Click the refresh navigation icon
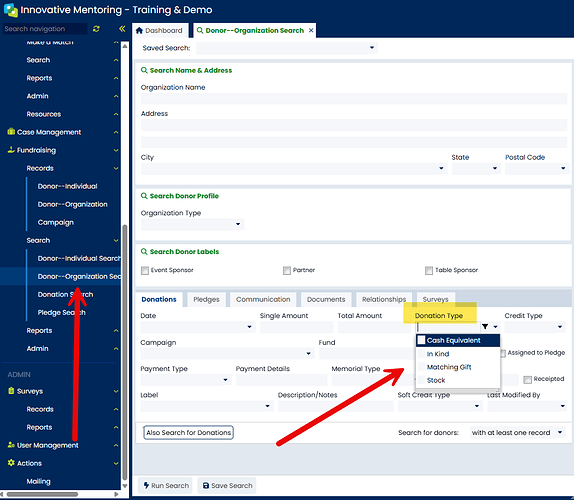Screen dimensions: 574x500 coord(96,29)
